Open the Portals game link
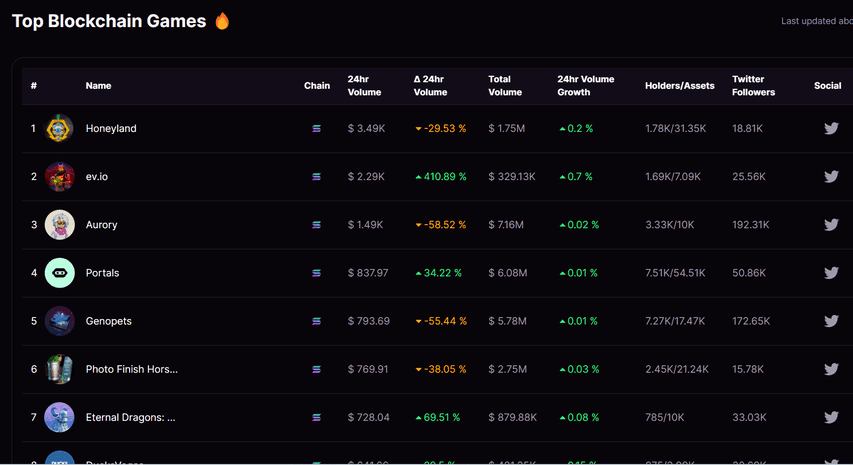The height and width of the screenshot is (465, 853). 102,273
